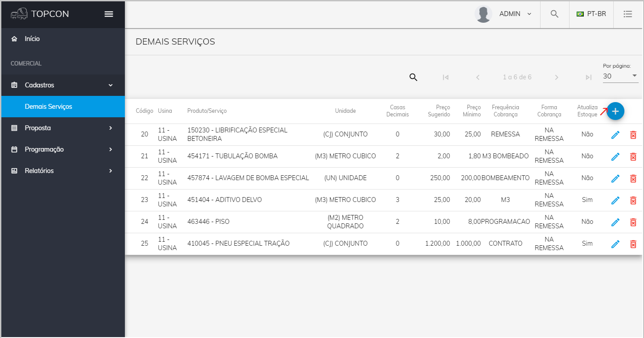
Task: Go to last page icon
Action: (x=589, y=77)
